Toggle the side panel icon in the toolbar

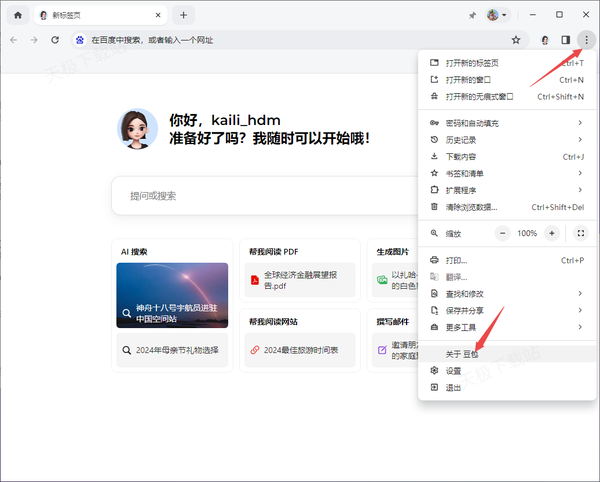point(566,40)
